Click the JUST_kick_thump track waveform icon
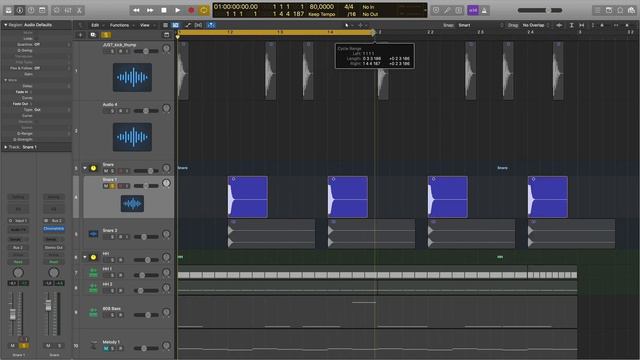The image size is (640, 360). (x=132, y=77)
